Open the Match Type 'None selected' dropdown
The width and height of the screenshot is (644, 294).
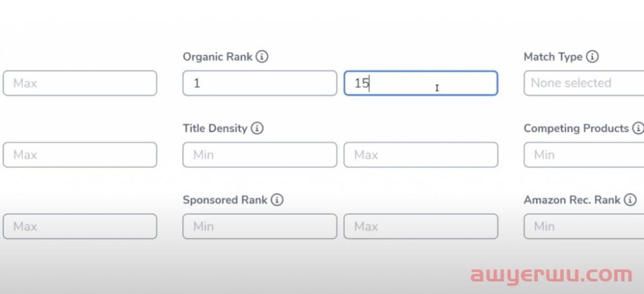(583, 83)
